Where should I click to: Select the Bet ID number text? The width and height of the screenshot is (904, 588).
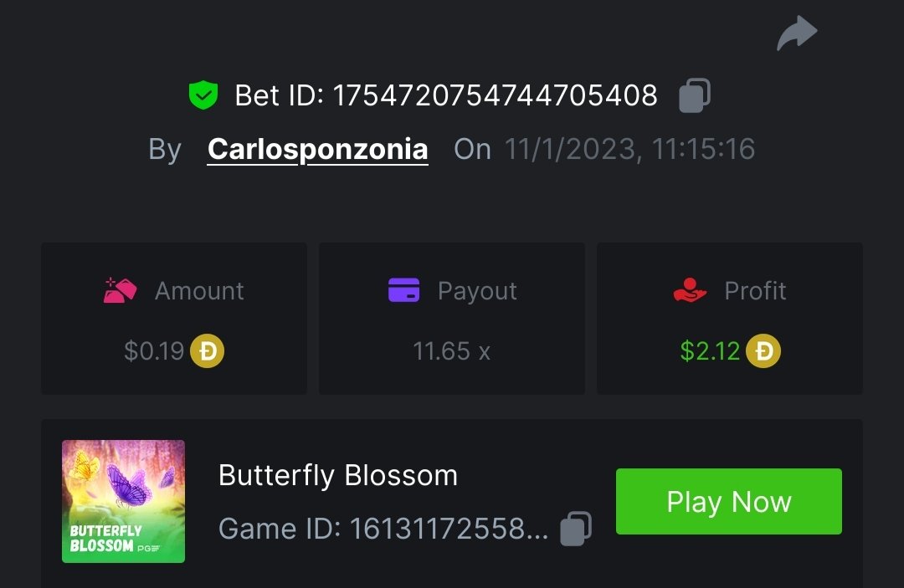point(495,95)
